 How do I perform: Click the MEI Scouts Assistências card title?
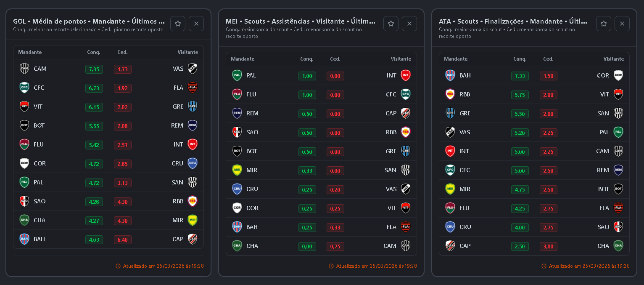click(300, 21)
